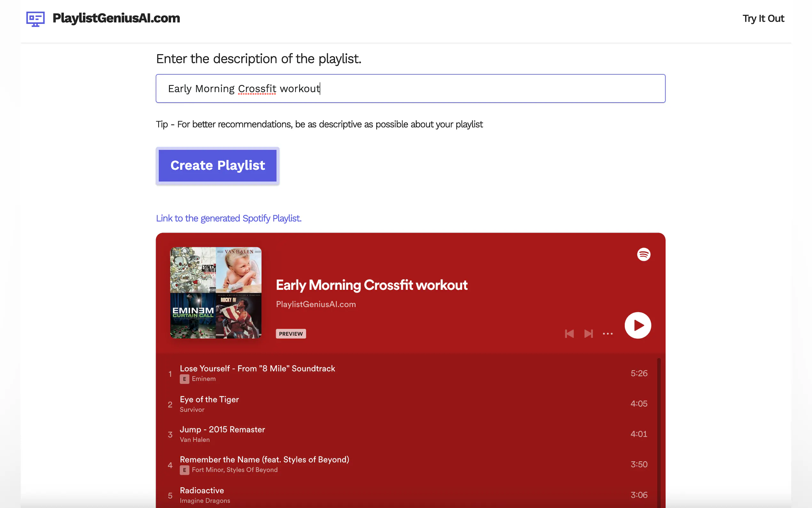Go to the previous track
Viewport: 812px width, 508px height.
569,334
